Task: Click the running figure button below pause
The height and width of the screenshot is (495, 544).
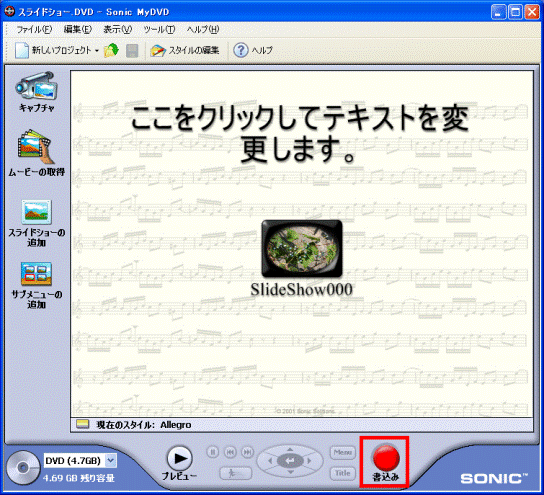Action: click(x=236, y=473)
